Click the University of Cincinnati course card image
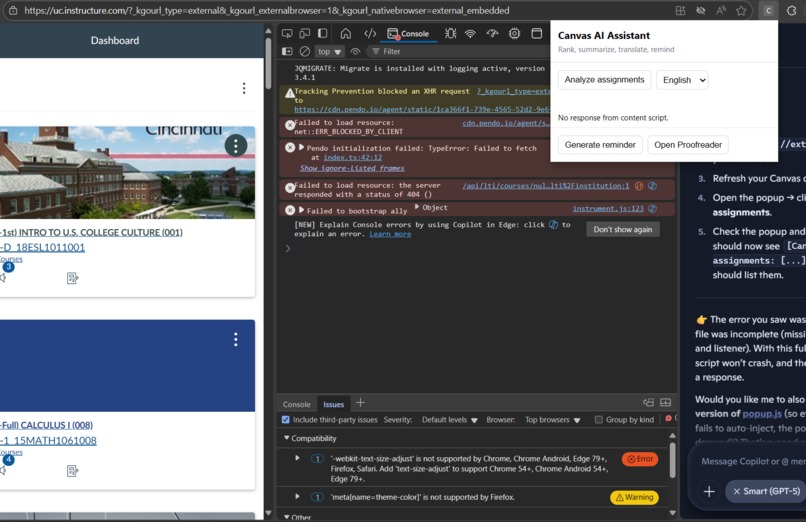 (127, 173)
